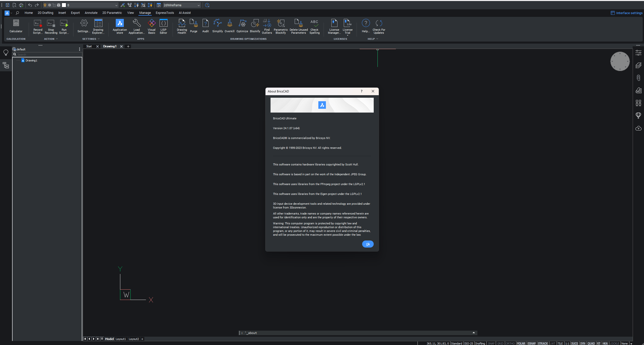Select Drawing1 in the tree
This screenshot has width=644, height=345.
pos(31,60)
